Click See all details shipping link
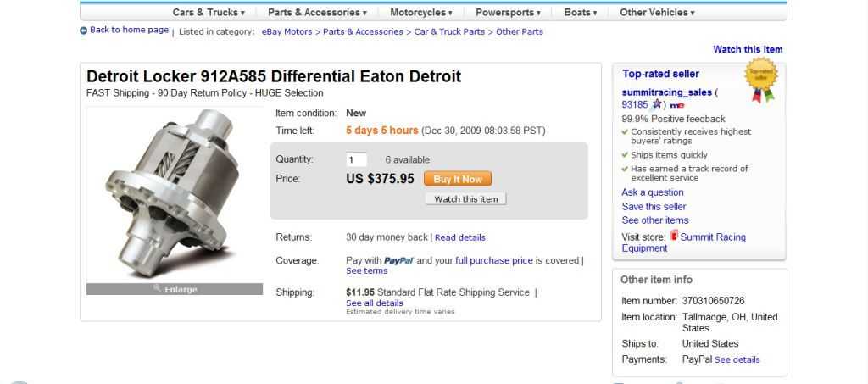The image size is (868, 384). click(374, 303)
